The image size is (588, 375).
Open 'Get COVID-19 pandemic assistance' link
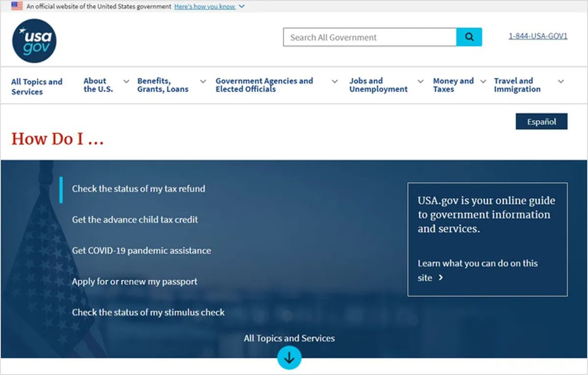click(142, 250)
